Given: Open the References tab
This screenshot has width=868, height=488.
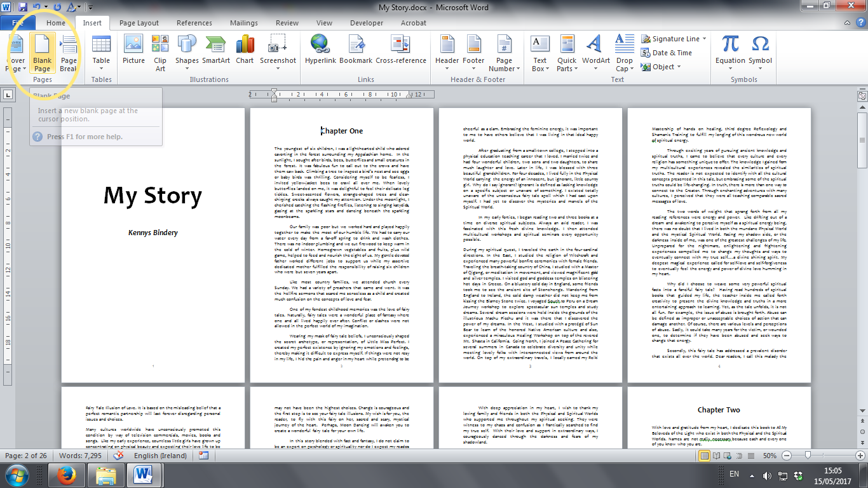Looking at the screenshot, I should pos(194,23).
